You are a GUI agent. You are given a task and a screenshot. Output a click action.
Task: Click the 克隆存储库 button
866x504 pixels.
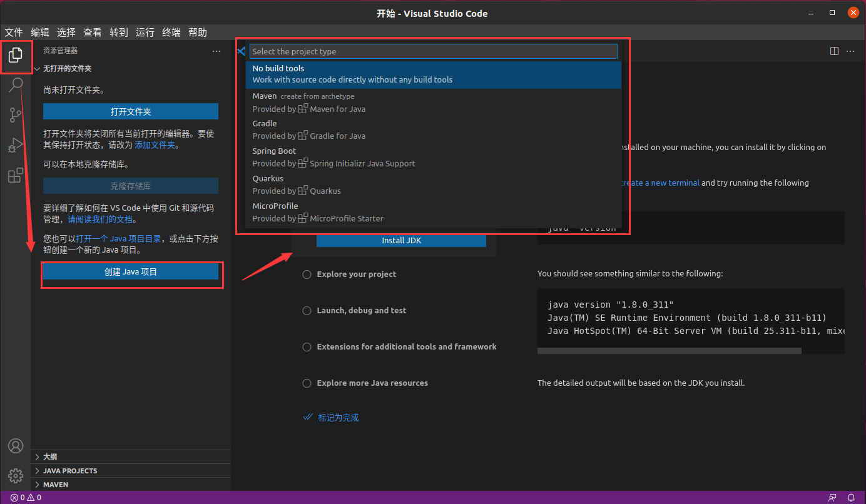click(x=131, y=186)
